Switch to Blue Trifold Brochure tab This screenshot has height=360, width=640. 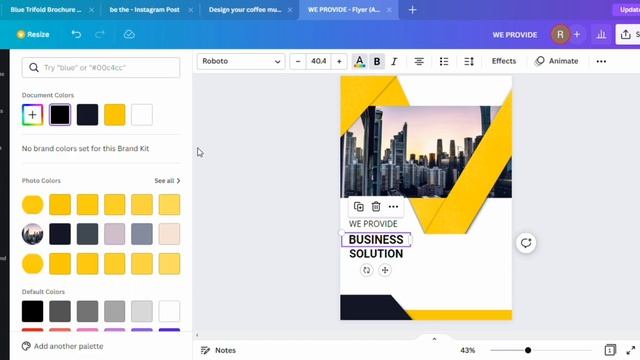[x=46, y=9]
